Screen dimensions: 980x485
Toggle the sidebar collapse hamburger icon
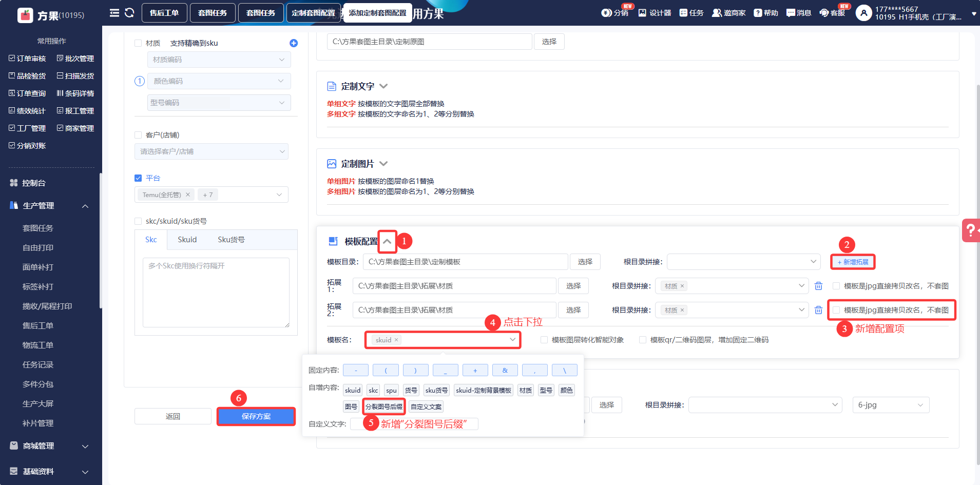114,13
